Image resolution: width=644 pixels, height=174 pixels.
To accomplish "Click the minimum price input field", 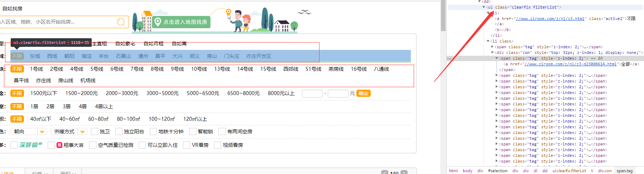I will [312, 93].
